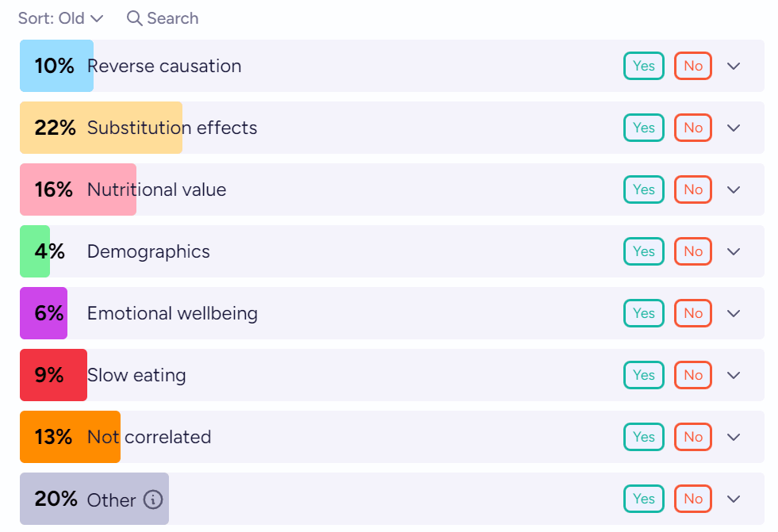The image size is (778, 532).
Task: Select Yes for Reverse causation
Action: pos(643,66)
